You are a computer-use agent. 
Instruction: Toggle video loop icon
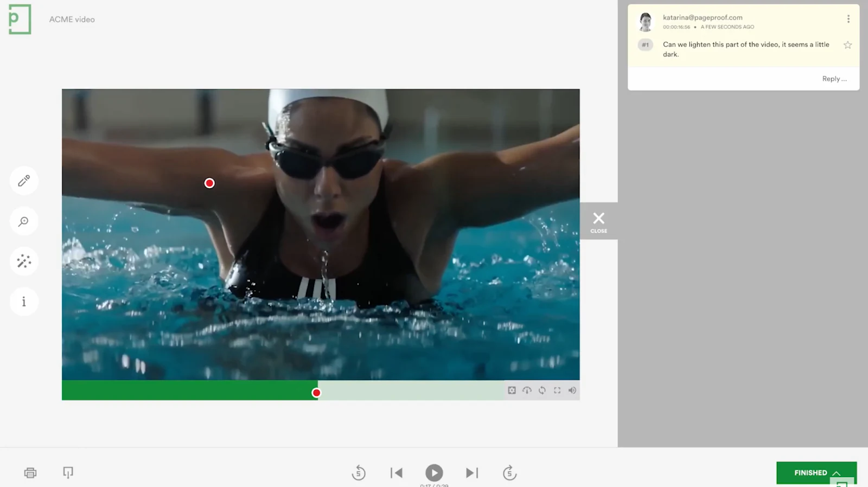pyautogui.click(x=542, y=390)
